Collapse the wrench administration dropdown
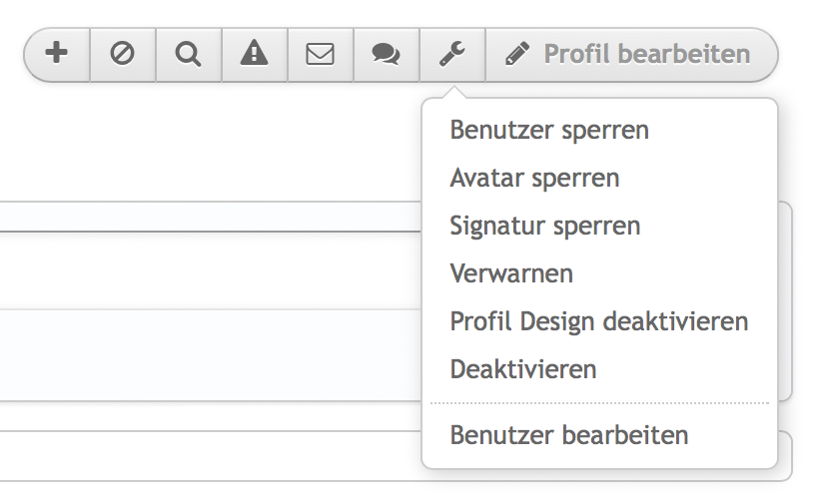The image size is (838, 504). [x=452, y=54]
